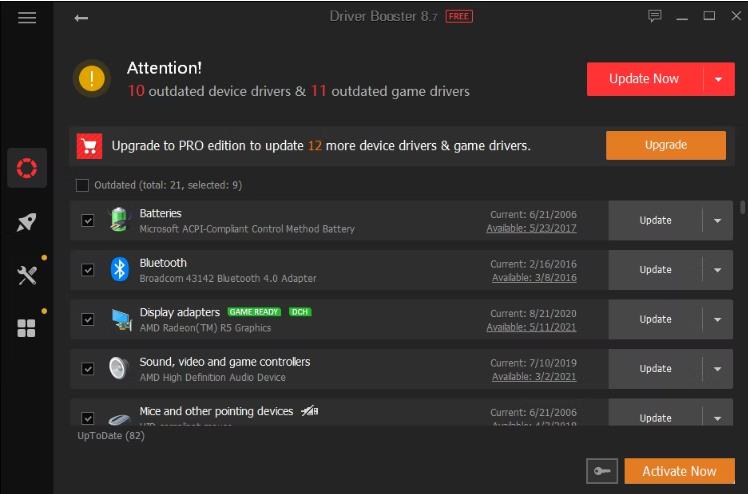Open Batteries update dropdown arrow
The width and height of the screenshot is (748, 494).
[x=717, y=220]
